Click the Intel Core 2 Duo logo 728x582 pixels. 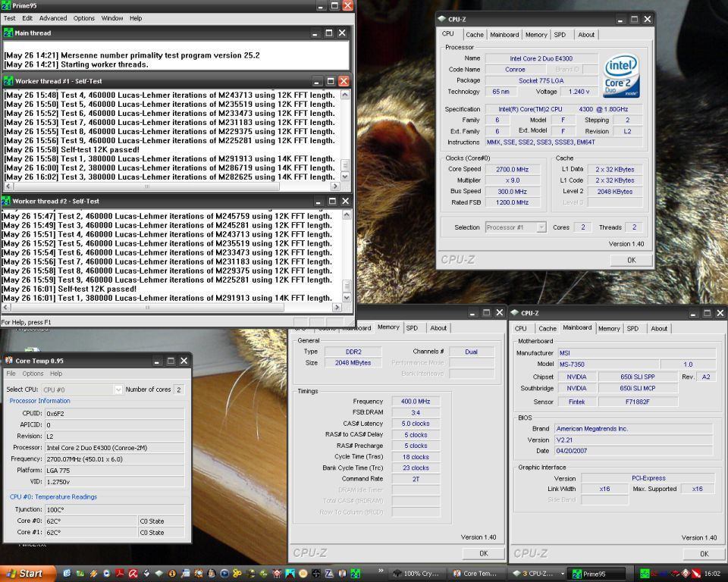coord(621,76)
